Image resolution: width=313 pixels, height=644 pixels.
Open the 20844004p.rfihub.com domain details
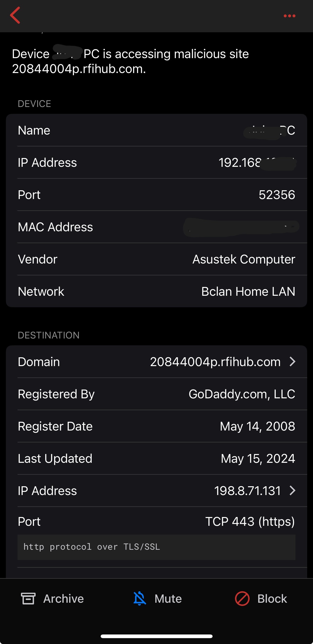[215, 362]
